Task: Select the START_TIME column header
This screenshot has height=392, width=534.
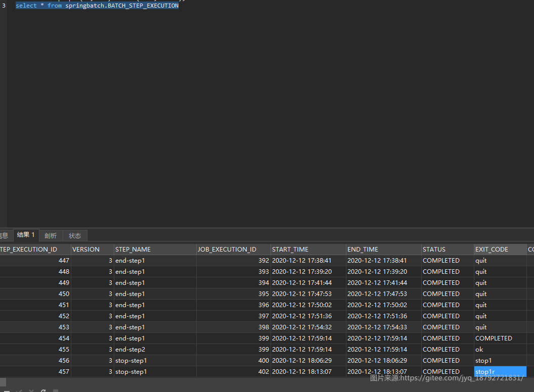Action: tap(308, 250)
